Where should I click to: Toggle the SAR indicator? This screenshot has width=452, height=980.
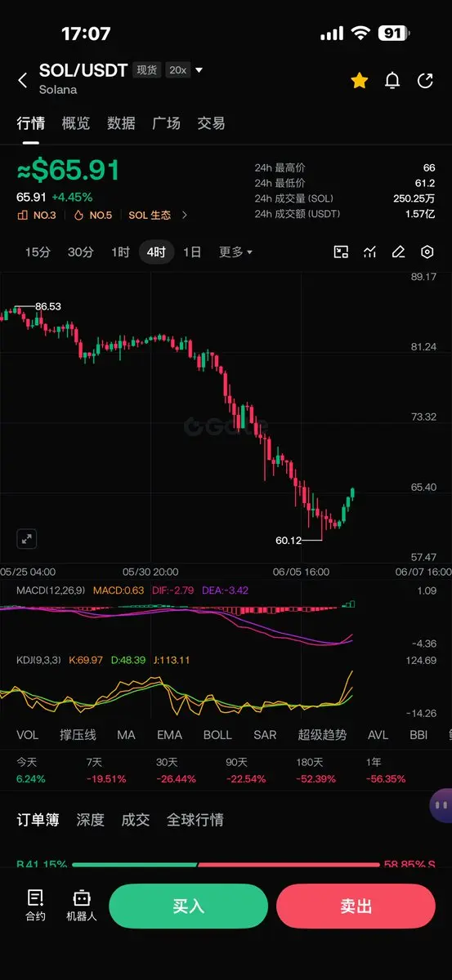coord(265,735)
